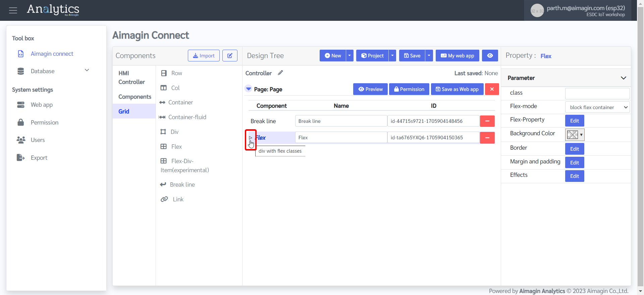Toggle the eye view button in toolbar
Viewport: 644px width, 295px height.
pyautogui.click(x=490, y=56)
